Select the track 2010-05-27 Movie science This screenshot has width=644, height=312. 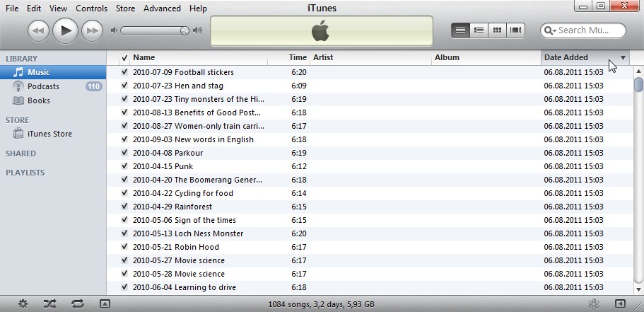click(370, 260)
